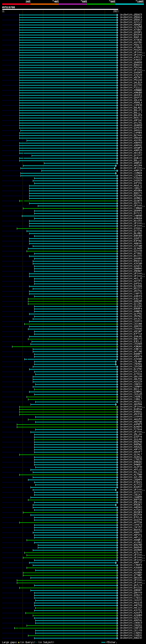146x644 pixels.
Task: Click the query name AV519788
Action: [x=8, y=7]
